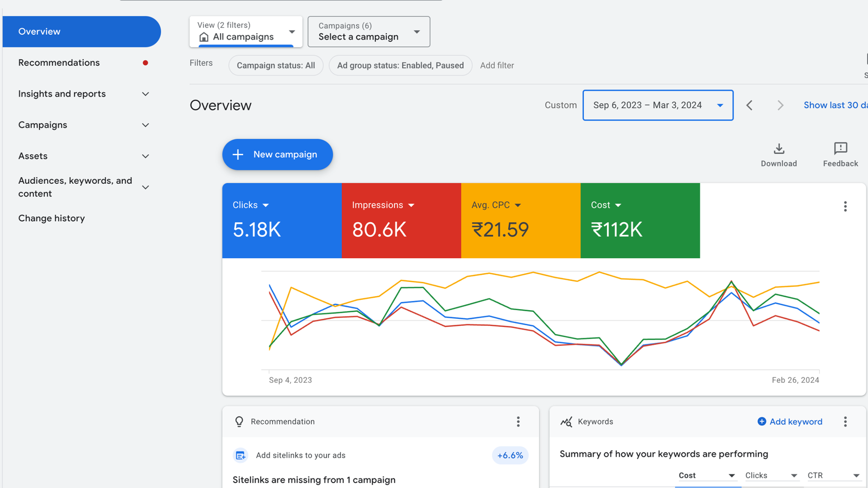Image resolution: width=868 pixels, height=488 pixels.
Task: Click the New campaign button
Action: point(277,155)
